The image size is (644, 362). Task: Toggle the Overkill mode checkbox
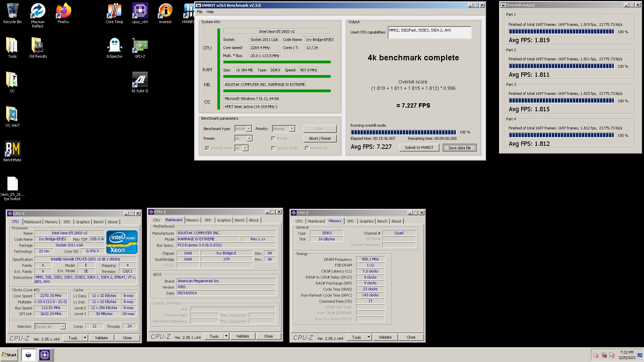click(207, 148)
